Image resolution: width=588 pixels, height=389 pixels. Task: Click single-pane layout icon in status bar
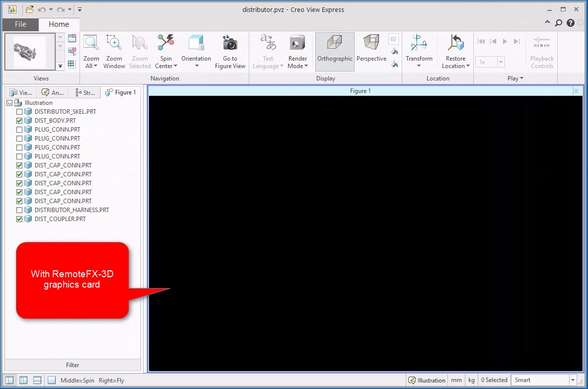pyautogui.click(x=52, y=380)
